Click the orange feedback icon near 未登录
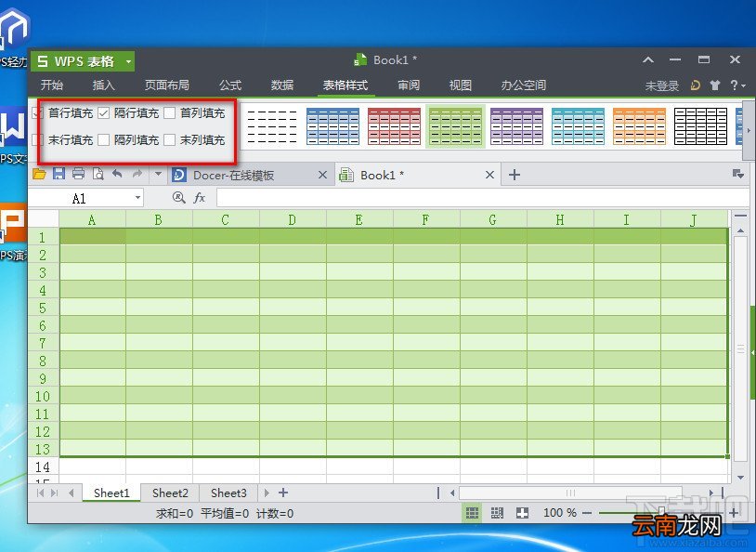The height and width of the screenshot is (552, 756). tap(696, 85)
